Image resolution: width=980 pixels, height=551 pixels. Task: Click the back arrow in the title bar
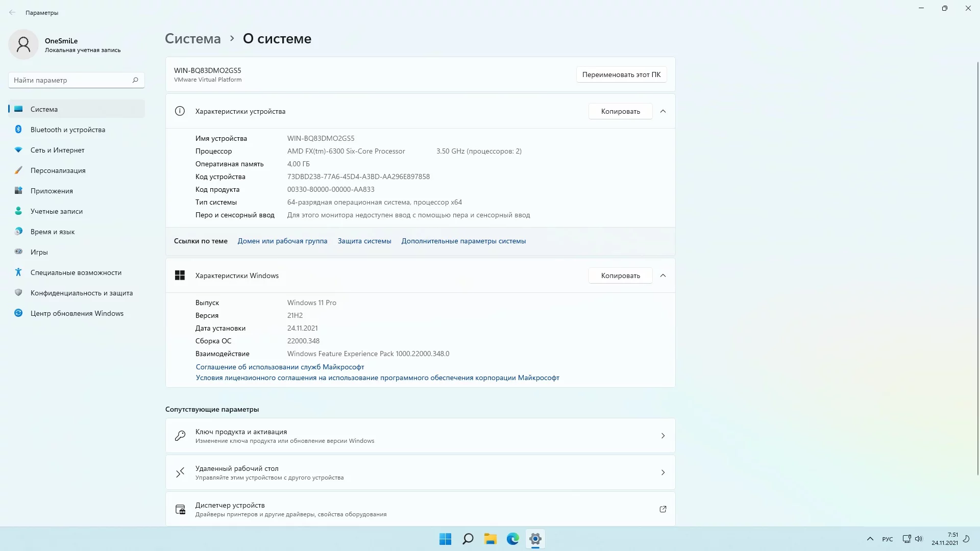12,13
